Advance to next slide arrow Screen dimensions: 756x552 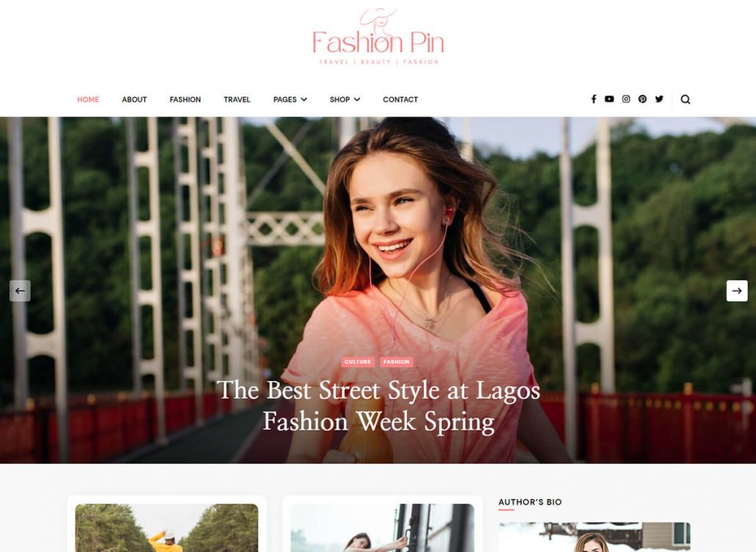pos(737,291)
